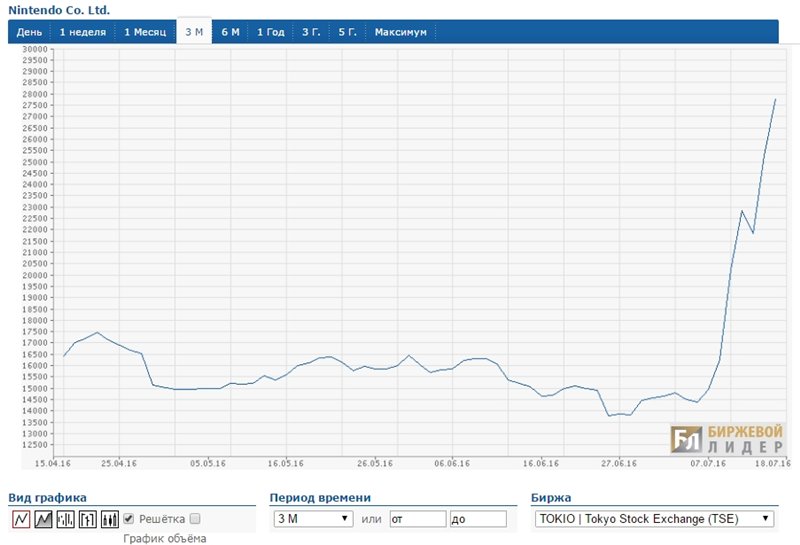Click the 26.05.16 date axis label
Viewport: 800px width, 545px height.
[x=375, y=463]
